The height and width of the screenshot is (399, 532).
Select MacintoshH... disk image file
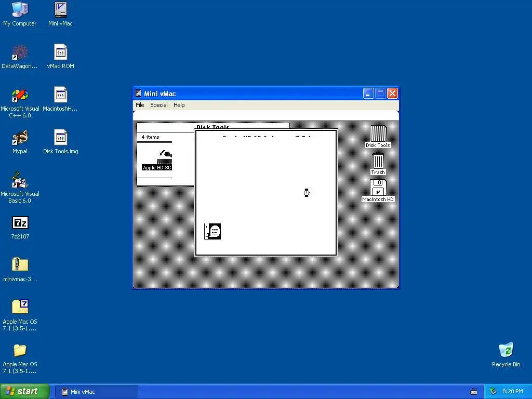(60, 99)
